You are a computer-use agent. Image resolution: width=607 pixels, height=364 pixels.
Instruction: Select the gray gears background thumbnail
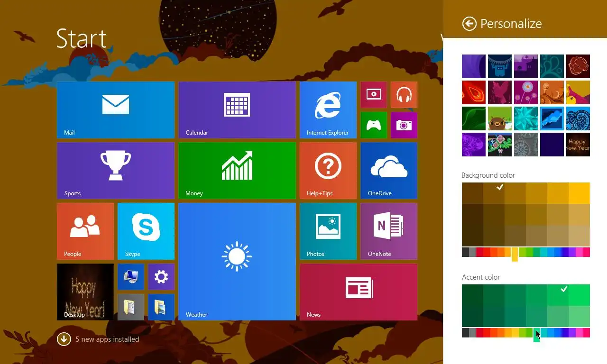(x=526, y=145)
